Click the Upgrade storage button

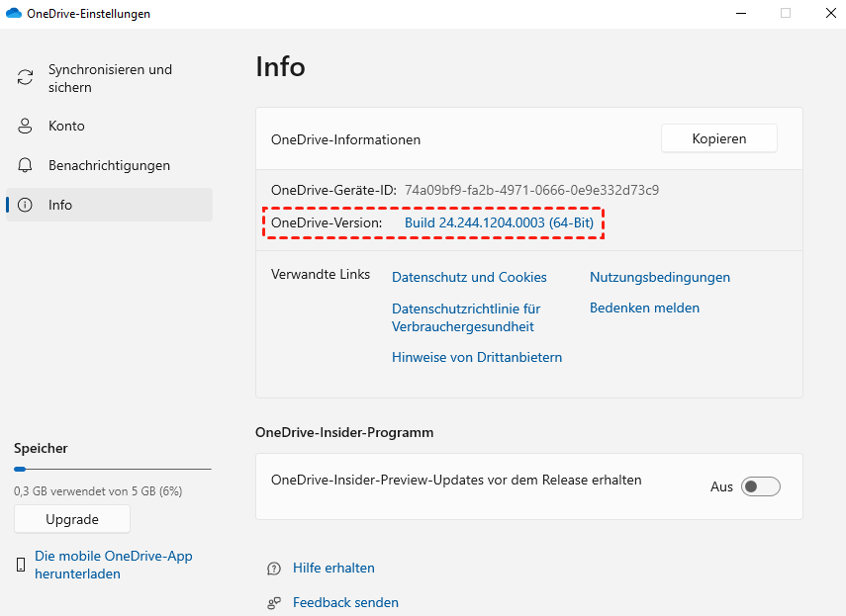[72, 519]
